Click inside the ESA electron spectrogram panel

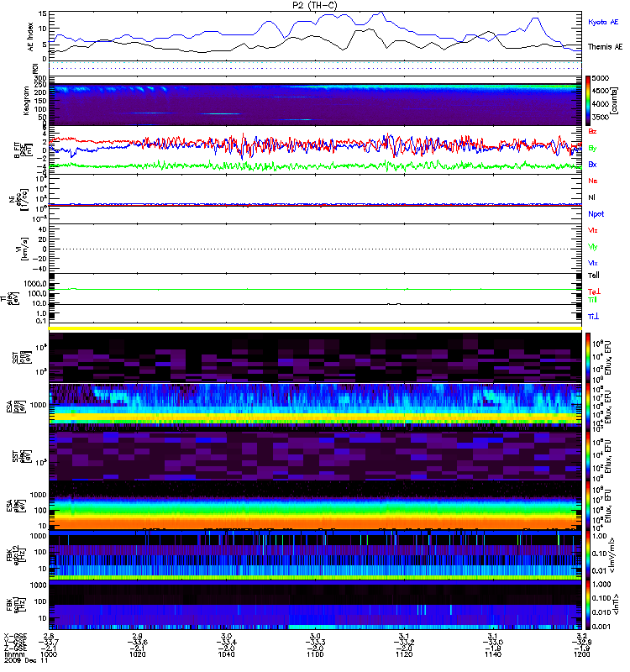coord(315,505)
